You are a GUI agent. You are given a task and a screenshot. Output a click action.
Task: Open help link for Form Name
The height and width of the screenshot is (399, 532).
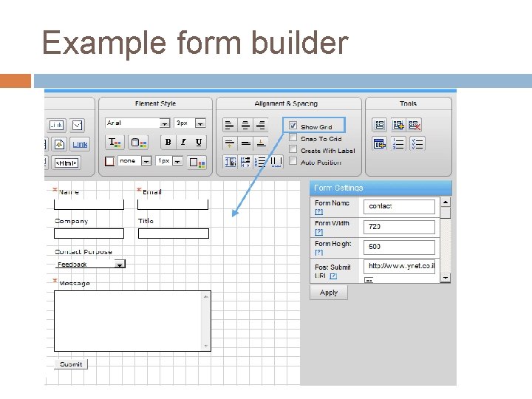click(318, 212)
